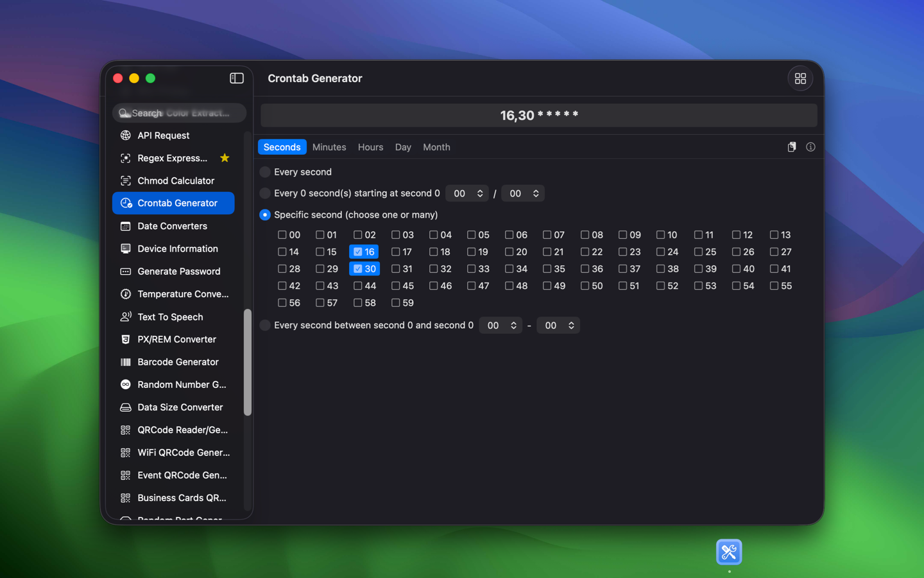This screenshot has width=924, height=578.
Task: Uncheck second 30 checkbox
Action: (358, 269)
